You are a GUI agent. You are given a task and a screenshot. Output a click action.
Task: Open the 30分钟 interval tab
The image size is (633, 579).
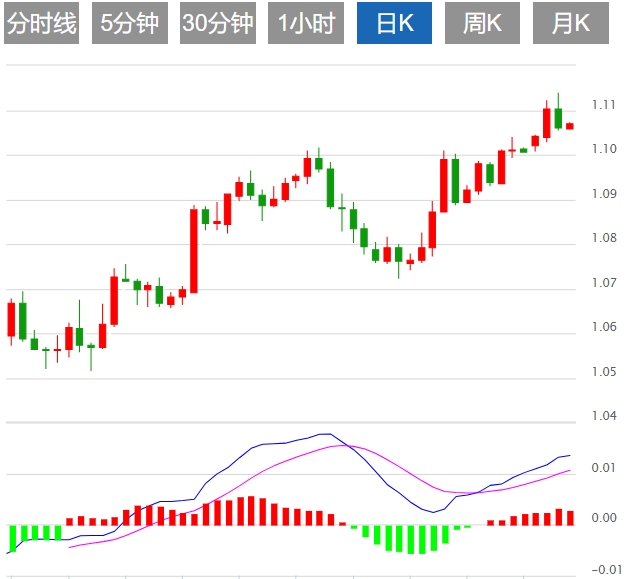pos(218,24)
